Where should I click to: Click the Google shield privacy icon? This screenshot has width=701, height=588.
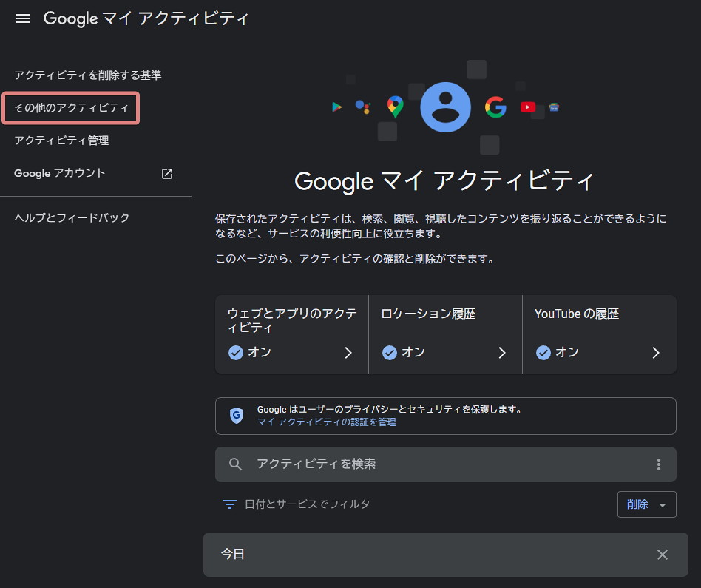tap(237, 416)
